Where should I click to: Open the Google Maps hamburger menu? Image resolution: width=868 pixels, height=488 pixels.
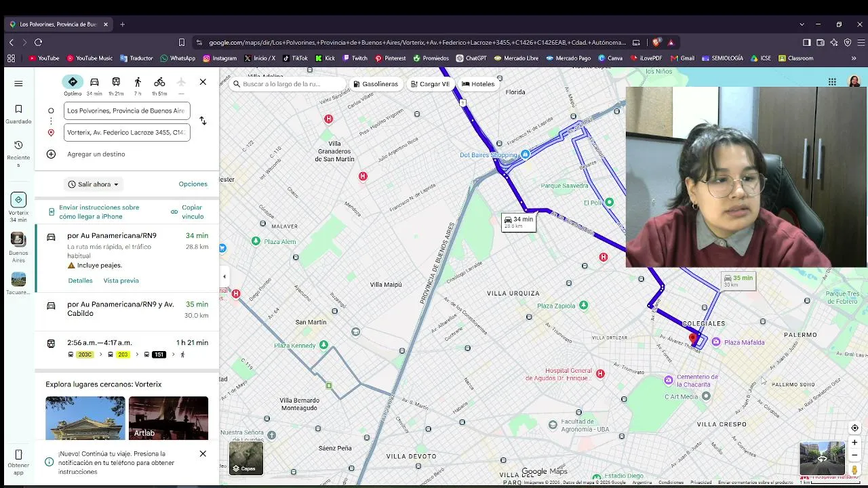(x=18, y=83)
